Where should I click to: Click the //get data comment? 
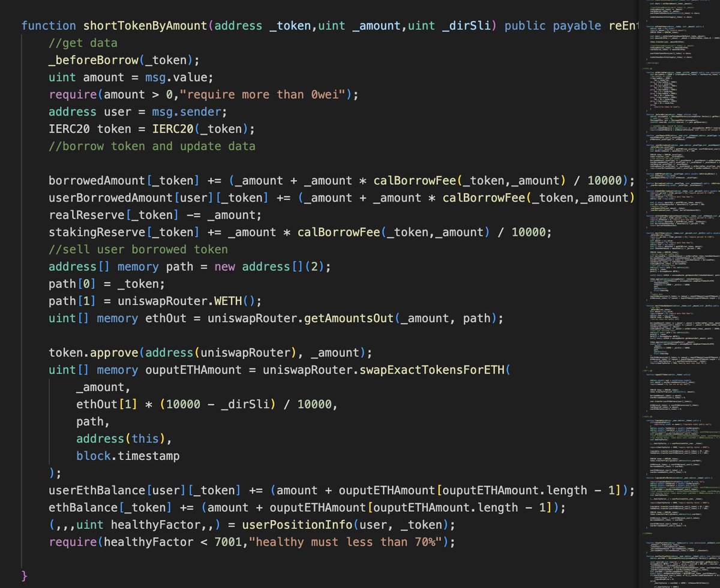point(83,43)
